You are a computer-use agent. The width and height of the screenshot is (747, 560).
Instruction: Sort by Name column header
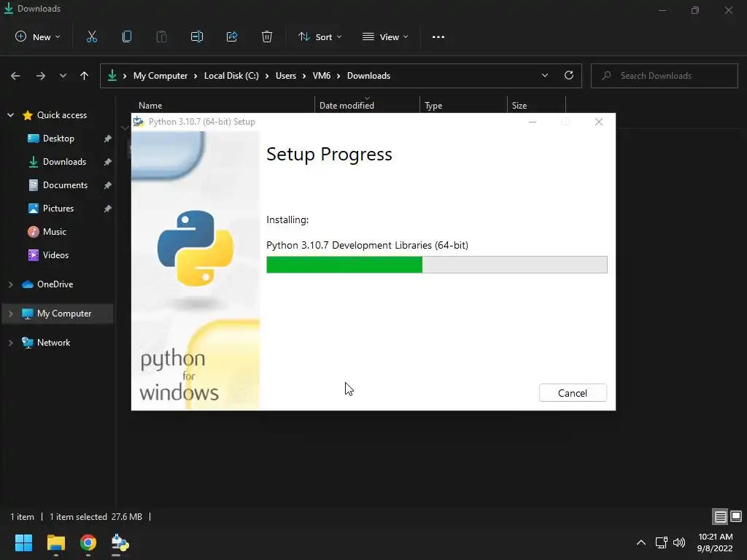150,105
